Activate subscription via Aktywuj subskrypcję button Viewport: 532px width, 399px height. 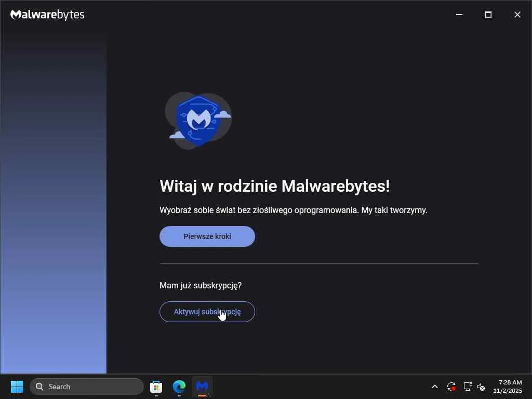tap(207, 312)
